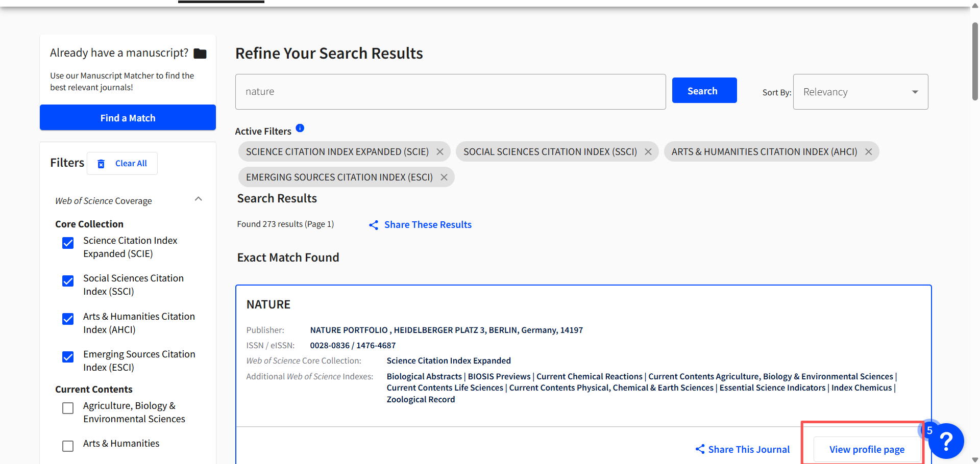Image resolution: width=980 pixels, height=464 pixels.
Task: Click the 'Found 273 results (Page 1)' text
Action: [x=285, y=224]
